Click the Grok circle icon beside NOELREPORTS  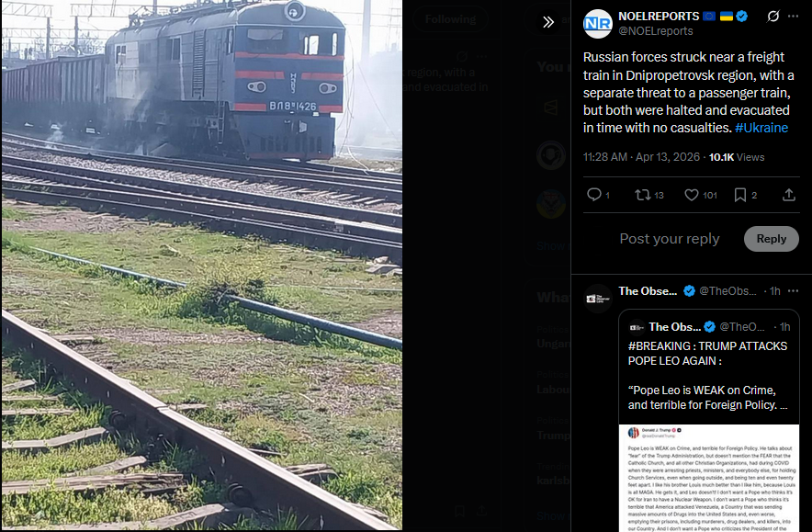(773, 17)
